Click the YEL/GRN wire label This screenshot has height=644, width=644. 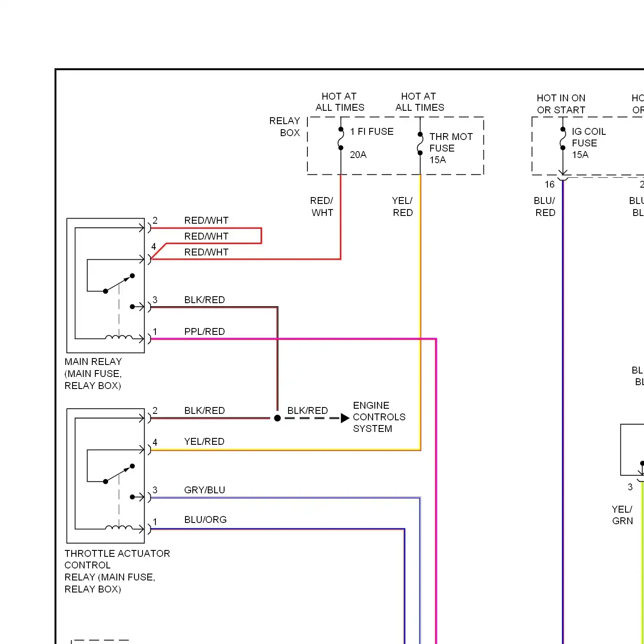[x=622, y=515]
